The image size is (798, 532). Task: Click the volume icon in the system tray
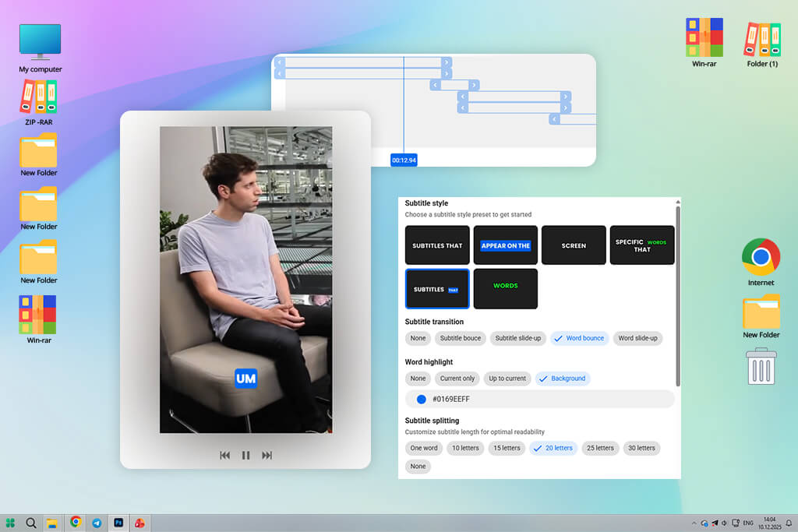click(724, 523)
